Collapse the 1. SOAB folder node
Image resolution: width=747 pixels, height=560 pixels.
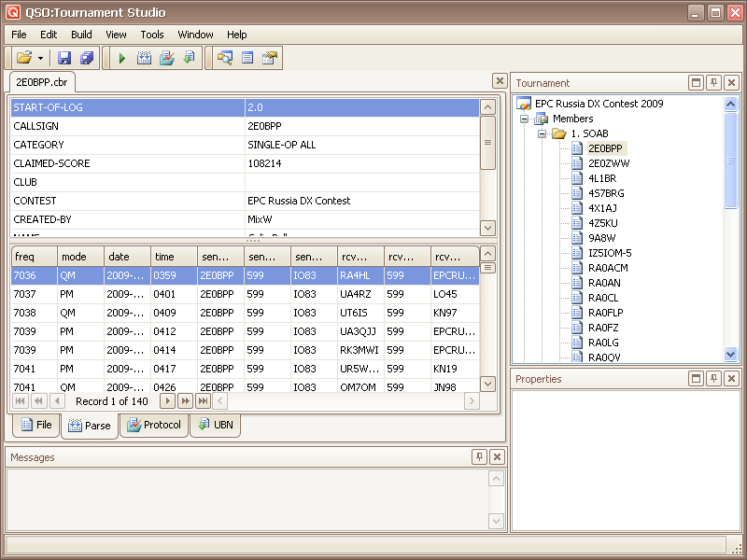[542, 133]
